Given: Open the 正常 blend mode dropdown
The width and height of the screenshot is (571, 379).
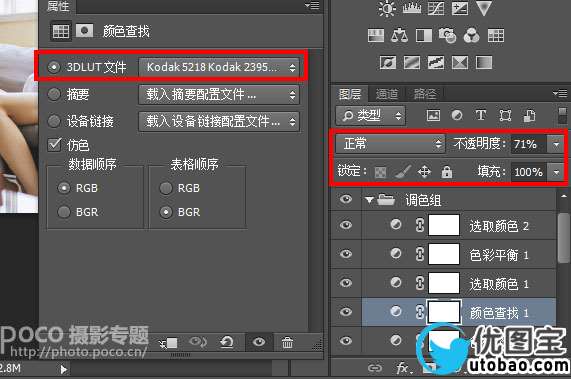Looking at the screenshot, I should click(390, 144).
